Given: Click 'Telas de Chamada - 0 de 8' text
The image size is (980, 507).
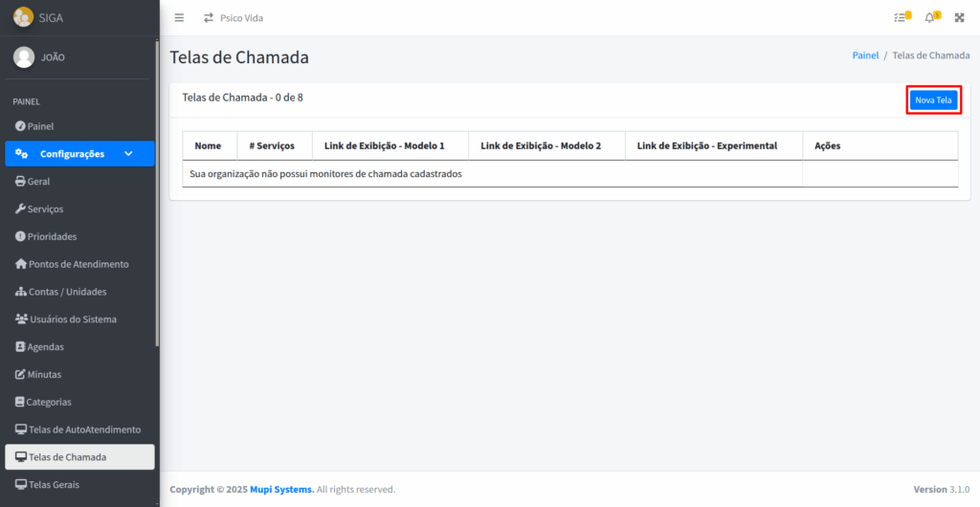Looking at the screenshot, I should tap(242, 98).
